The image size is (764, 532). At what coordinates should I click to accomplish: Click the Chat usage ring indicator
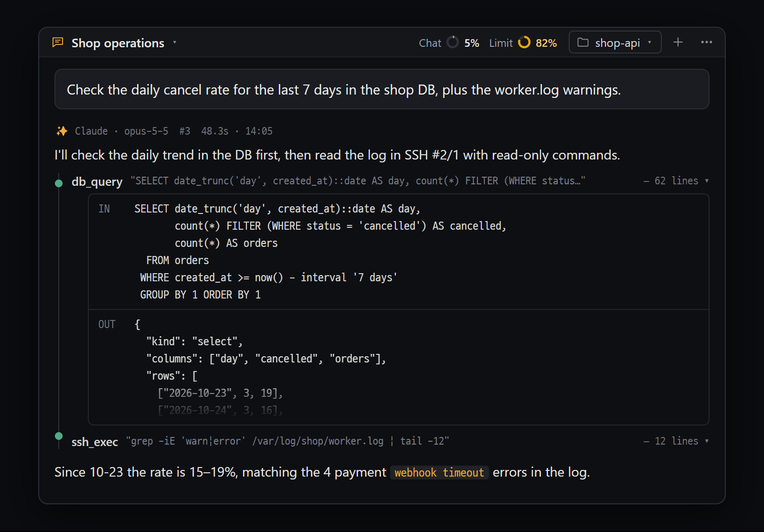(x=453, y=43)
